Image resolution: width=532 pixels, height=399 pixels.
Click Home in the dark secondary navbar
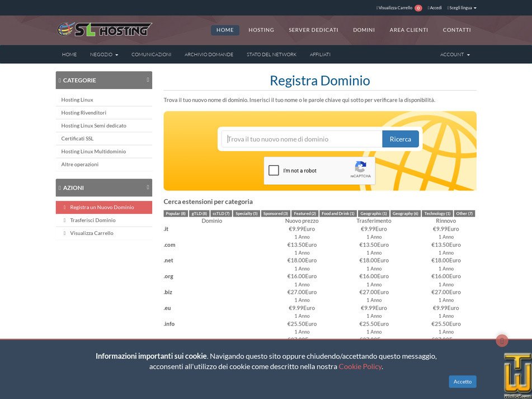point(69,54)
